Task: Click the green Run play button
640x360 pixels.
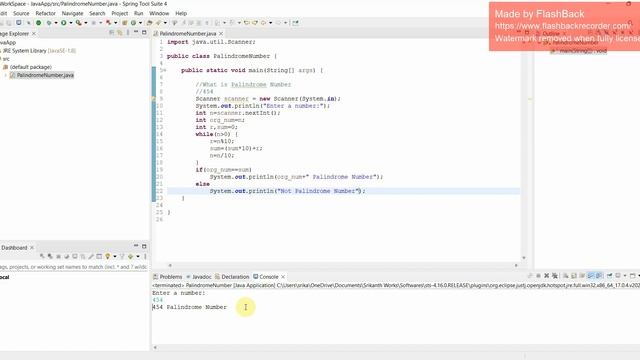Action: pyautogui.click(x=64, y=23)
